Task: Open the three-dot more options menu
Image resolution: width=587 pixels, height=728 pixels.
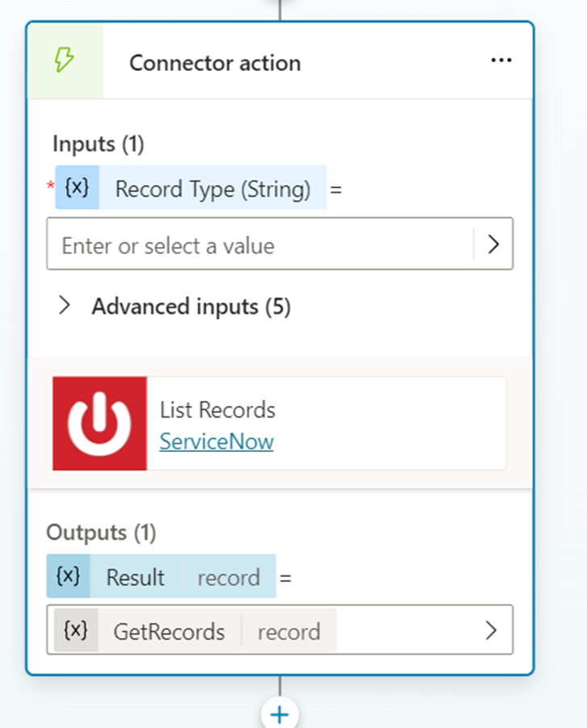Action: [501, 62]
